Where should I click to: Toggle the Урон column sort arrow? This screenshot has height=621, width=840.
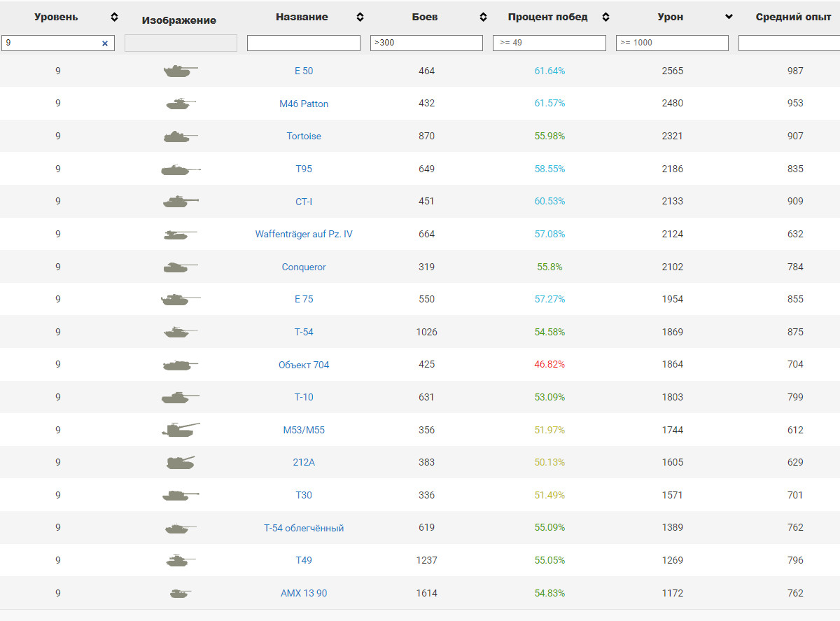coord(729,17)
